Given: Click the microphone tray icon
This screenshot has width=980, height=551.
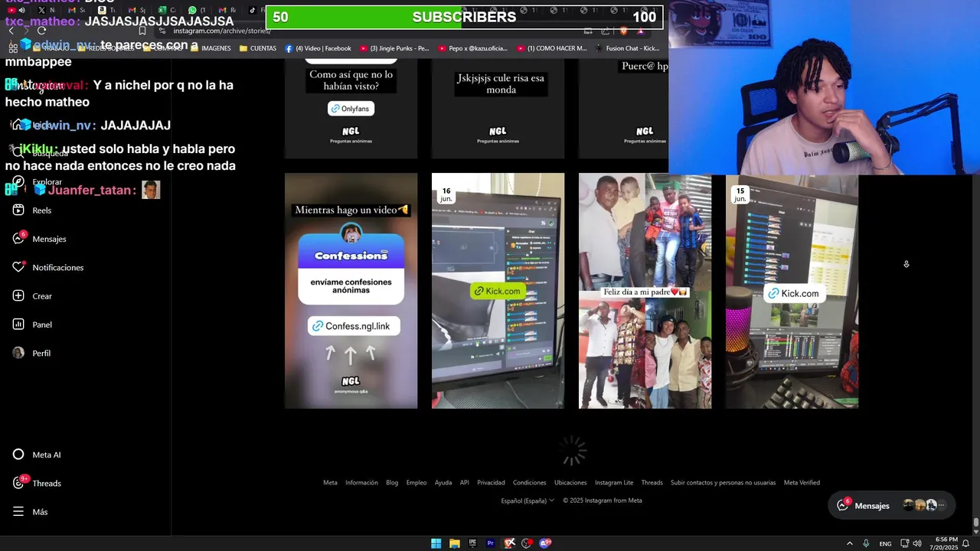Looking at the screenshot, I should click(866, 543).
